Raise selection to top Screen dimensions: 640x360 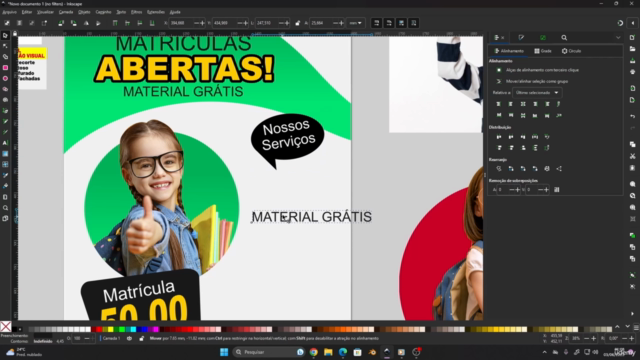[115, 23]
